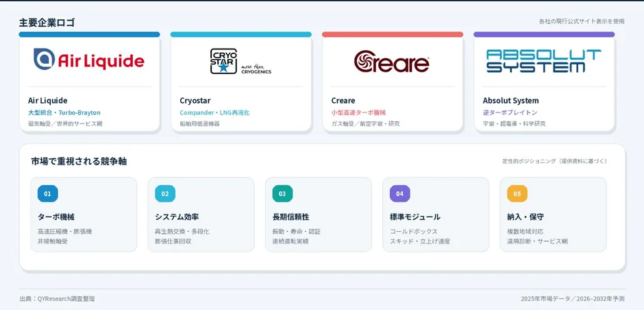Screen dimensions: 644x310
Task: Click the '主要企業ロゴ' section heading
Action: 47,23
